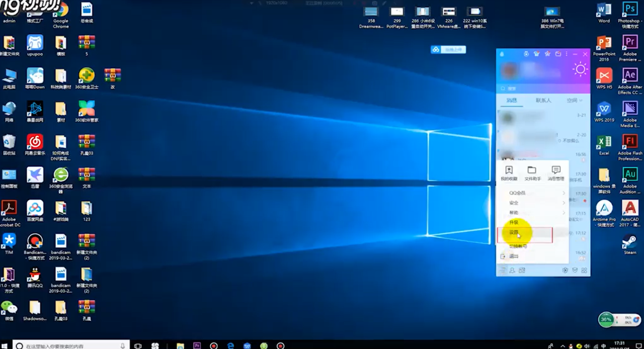Image resolution: width=644 pixels, height=349 pixels.
Task: Open the 安全 menu entry in QQ
Action: coord(532,203)
